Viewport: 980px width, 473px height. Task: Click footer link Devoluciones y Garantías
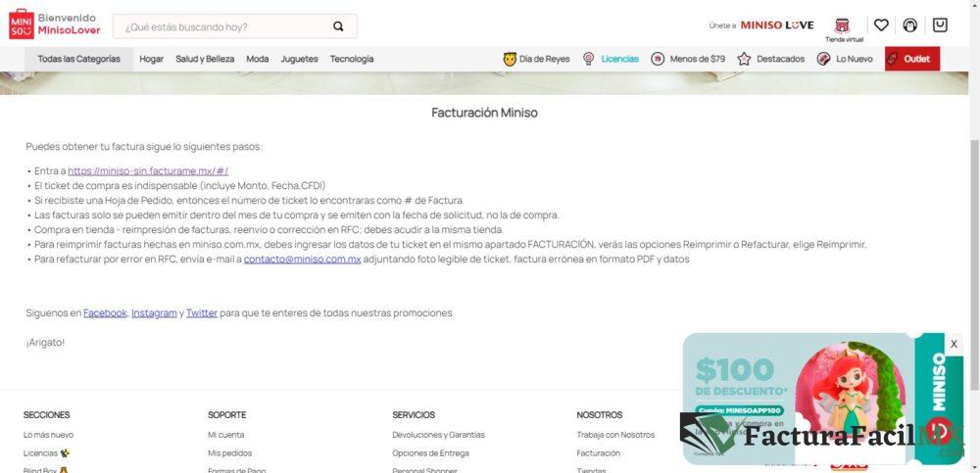click(438, 435)
